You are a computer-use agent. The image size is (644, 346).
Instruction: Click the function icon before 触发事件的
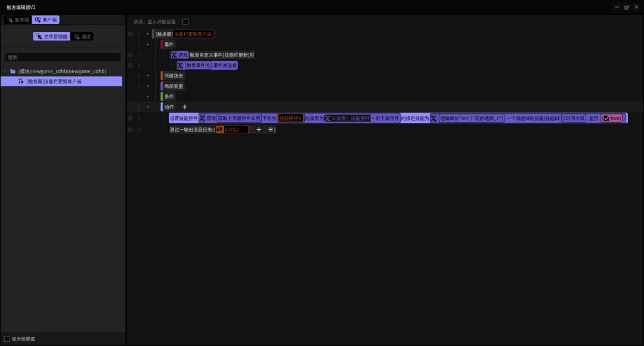pos(180,65)
